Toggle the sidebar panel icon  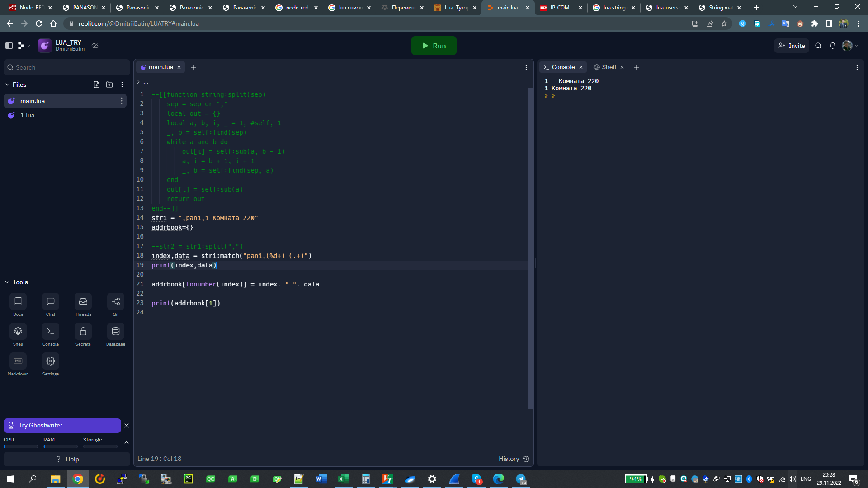[9, 46]
